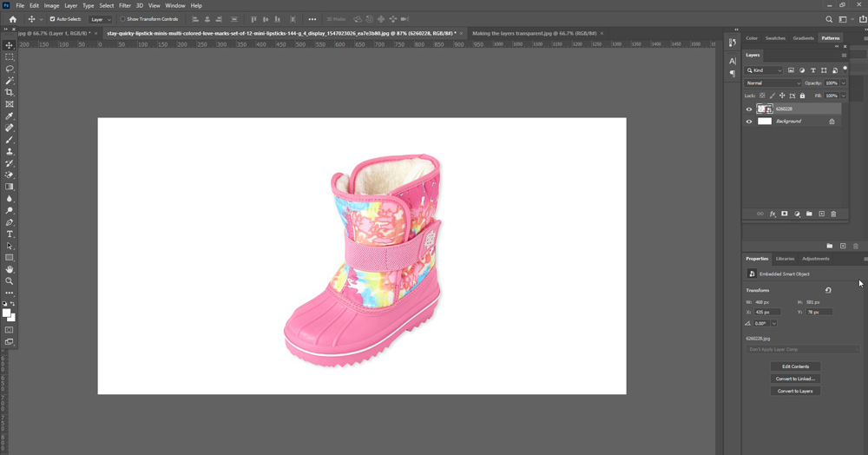This screenshot has width=868, height=455.
Task: Swap foreground and background colors
Action: click(13, 304)
